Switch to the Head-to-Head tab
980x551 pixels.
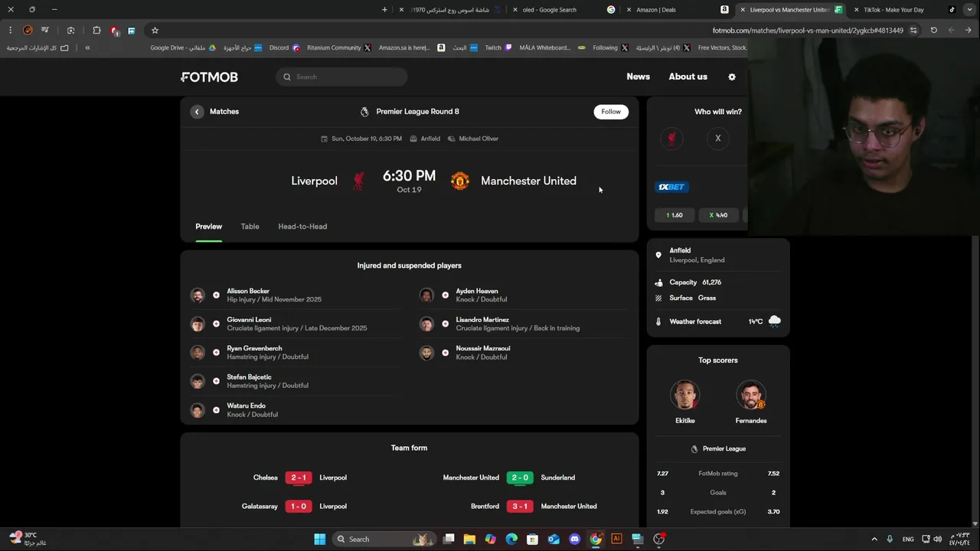(302, 227)
